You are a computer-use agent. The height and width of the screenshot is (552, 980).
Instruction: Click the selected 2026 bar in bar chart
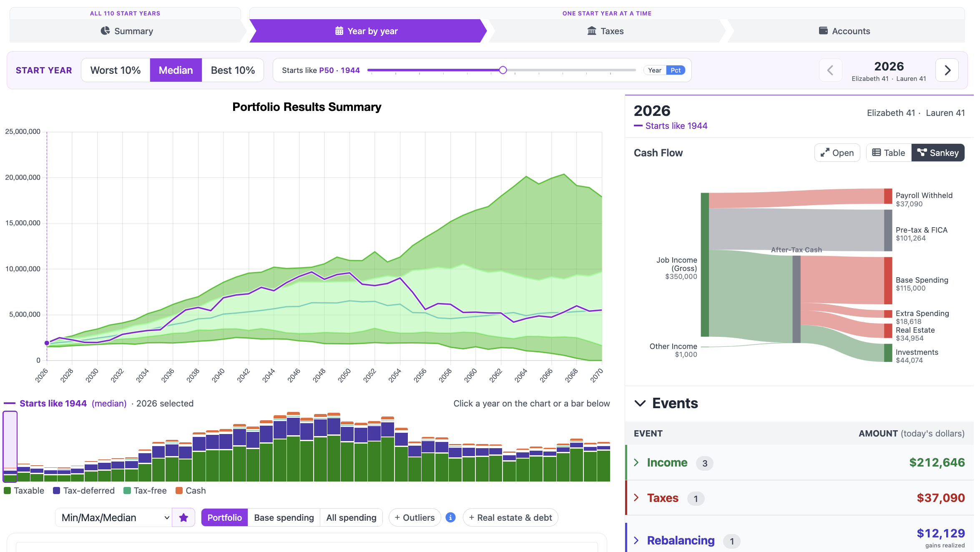click(x=10, y=447)
